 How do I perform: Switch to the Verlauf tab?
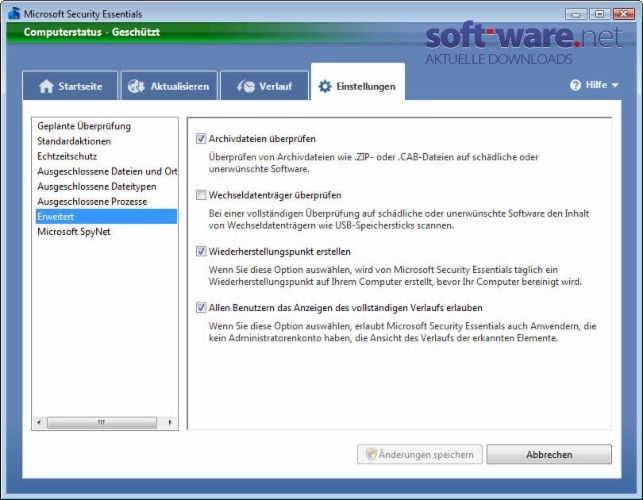(x=264, y=86)
